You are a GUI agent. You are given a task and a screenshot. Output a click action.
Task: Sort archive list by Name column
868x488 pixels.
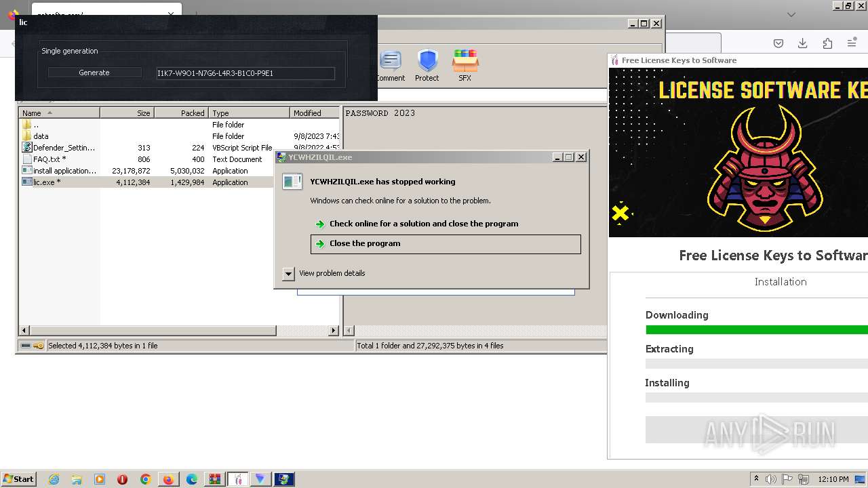(x=60, y=113)
